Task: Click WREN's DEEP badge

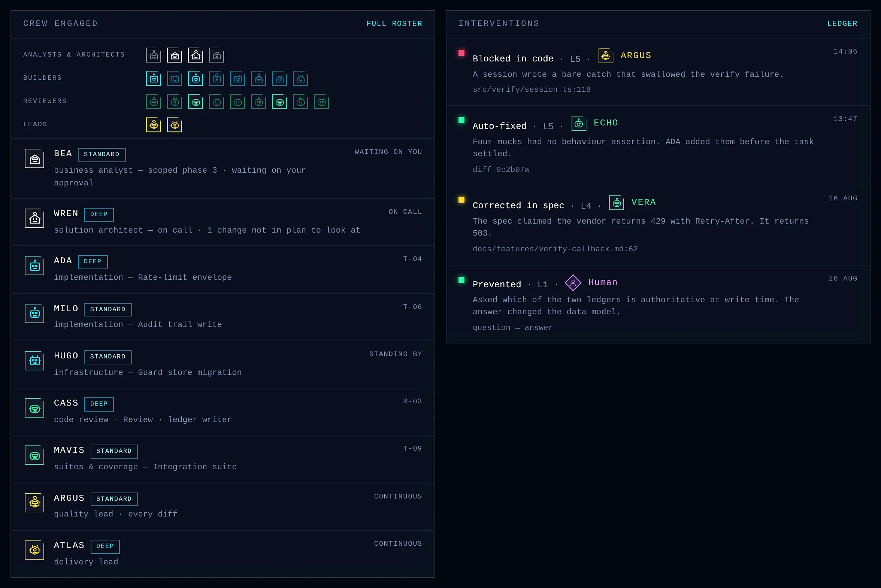Action: [x=99, y=215]
